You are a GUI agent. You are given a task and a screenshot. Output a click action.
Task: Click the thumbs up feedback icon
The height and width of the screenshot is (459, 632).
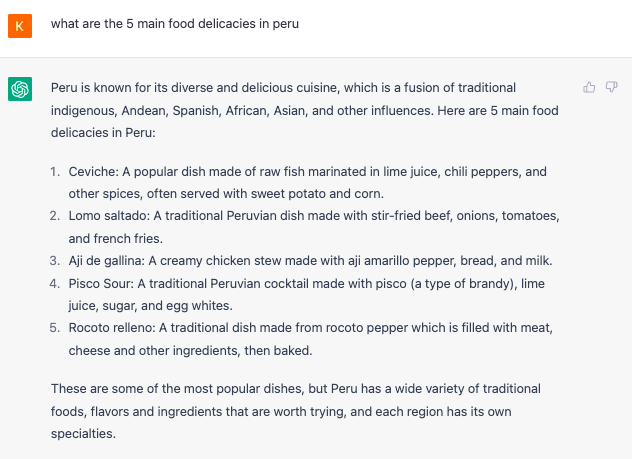pyautogui.click(x=589, y=87)
